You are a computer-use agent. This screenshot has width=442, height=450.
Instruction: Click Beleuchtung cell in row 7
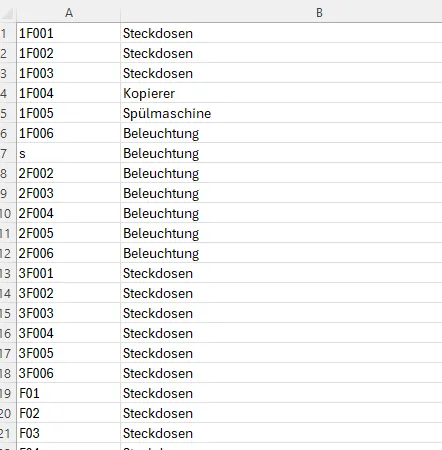281,153
